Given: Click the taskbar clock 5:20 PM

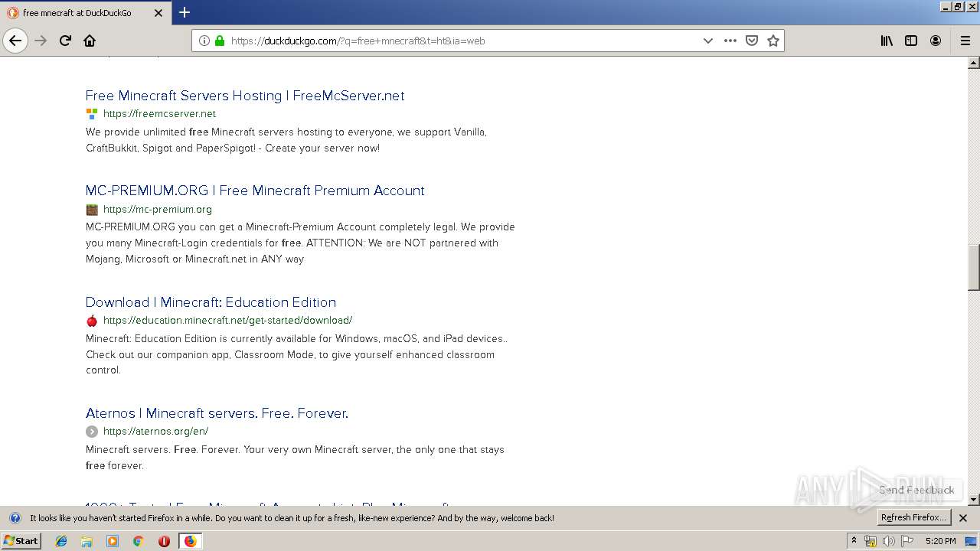Looking at the screenshot, I should click(940, 541).
